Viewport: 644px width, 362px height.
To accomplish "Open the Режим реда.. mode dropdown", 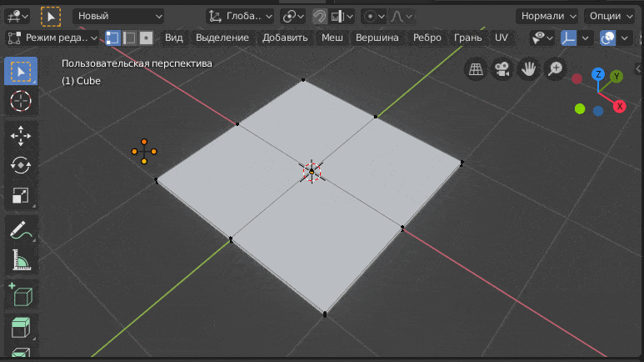I will (x=52, y=38).
